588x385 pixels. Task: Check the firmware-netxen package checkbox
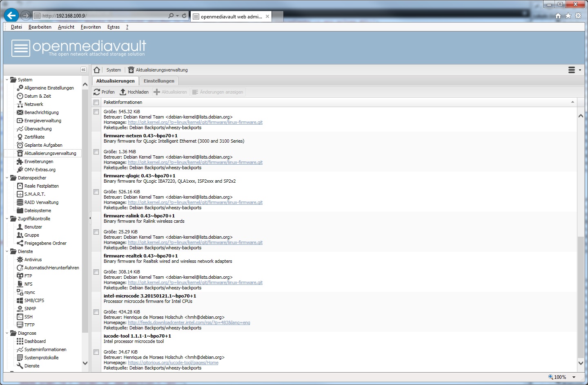pos(96,152)
